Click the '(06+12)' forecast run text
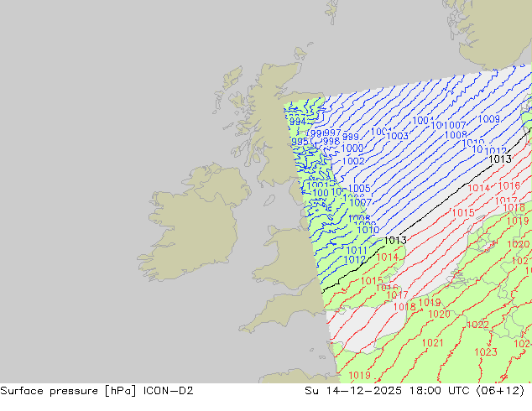 coord(500,391)
